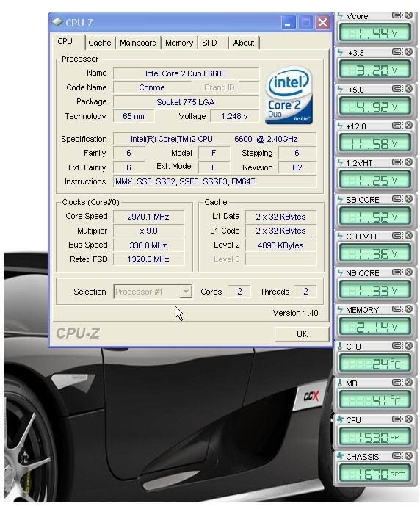Open the About tab
Image resolution: width=420 pixels, height=509 pixels.
[x=244, y=43]
